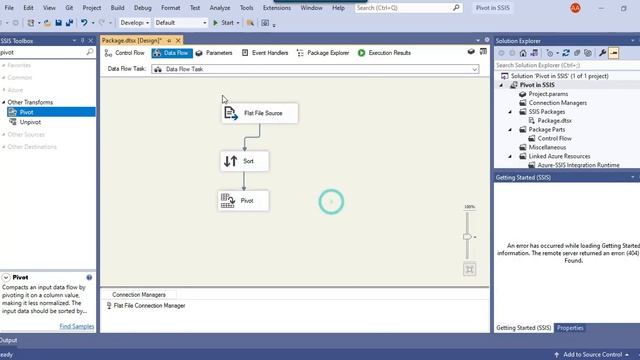This screenshot has width=640, height=360.
Task: Click Sync with Active Document icon
Action: click(566, 53)
